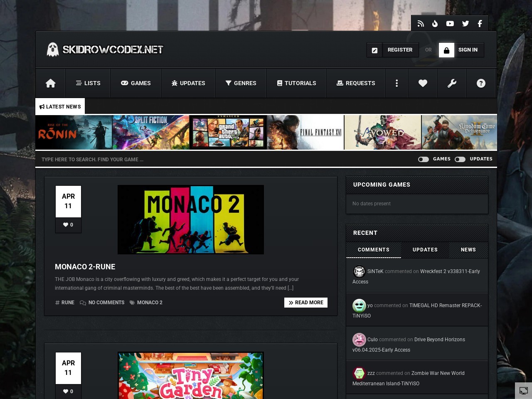Open the Grand Theft Auto V banner
The image size is (532, 399).
[x=228, y=133]
